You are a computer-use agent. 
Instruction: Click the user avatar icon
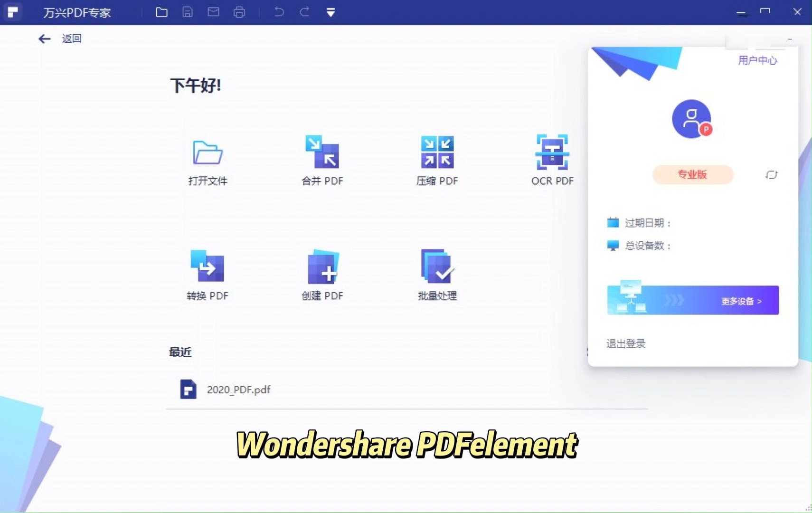click(x=692, y=119)
